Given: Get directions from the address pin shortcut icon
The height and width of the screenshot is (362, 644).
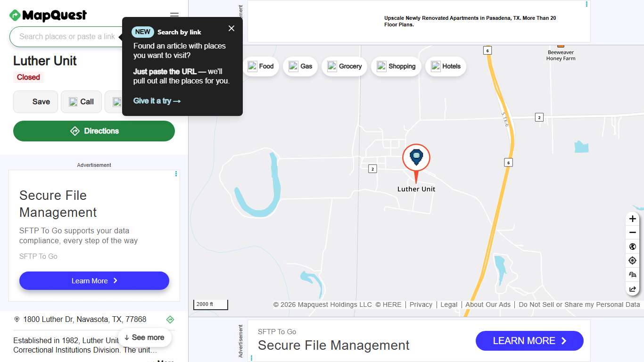Looking at the screenshot, I should (x=170, y=319).
